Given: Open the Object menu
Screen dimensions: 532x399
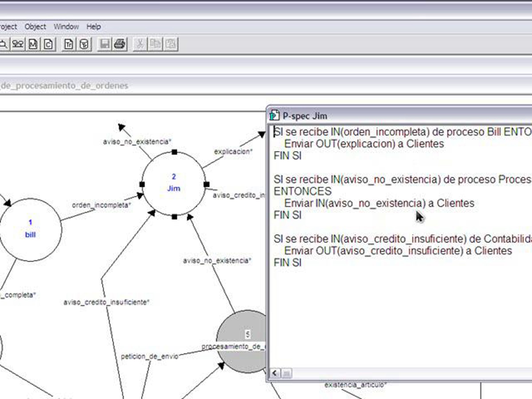Looking at the screenshot, I should coord(35,27).
